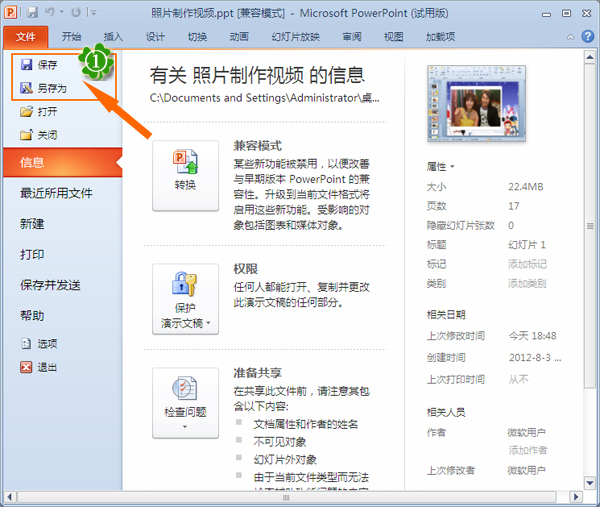Click the 幻灯片外对象 list item
Viewport: 600px width, 507px height.
(x=285, y=460)
